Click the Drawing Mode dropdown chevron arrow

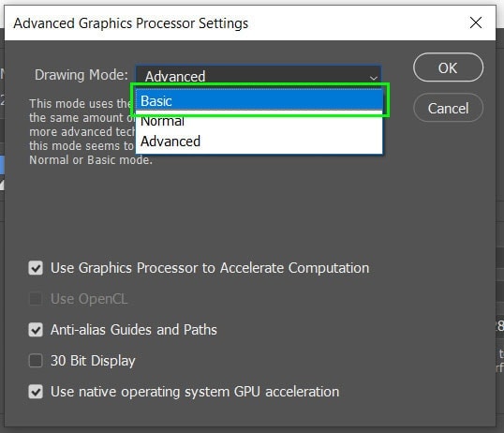pyautogui.click(x=373, y=78)
